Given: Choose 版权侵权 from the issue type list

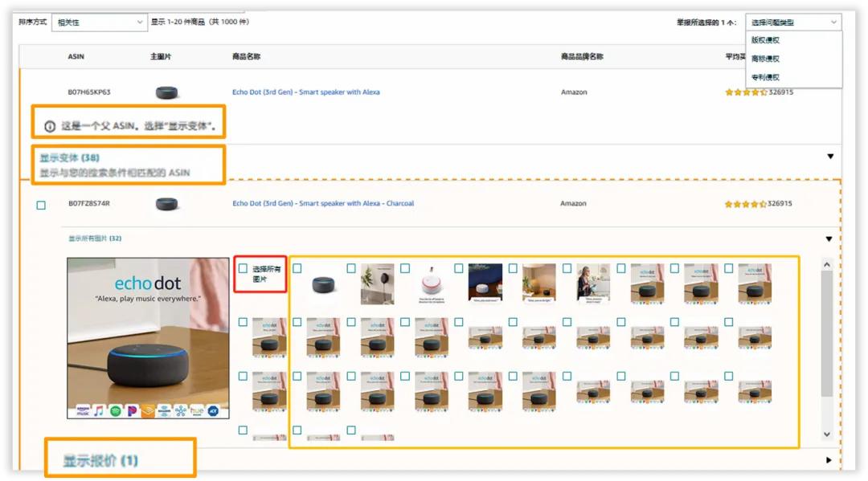Looking at the screenshot, I should point(765,40).
